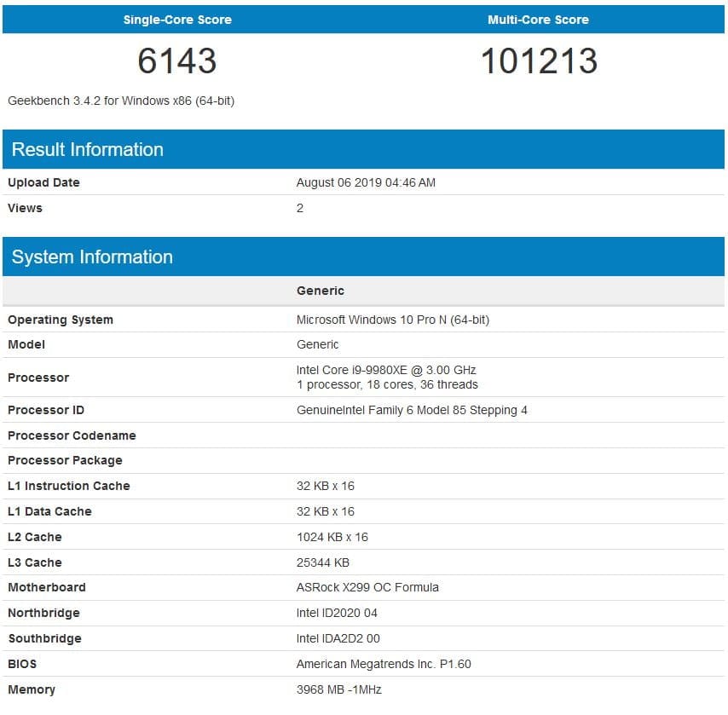Viewport: 728px width, 715px height.
Task: Select the Operating System label
Action: 61,320
